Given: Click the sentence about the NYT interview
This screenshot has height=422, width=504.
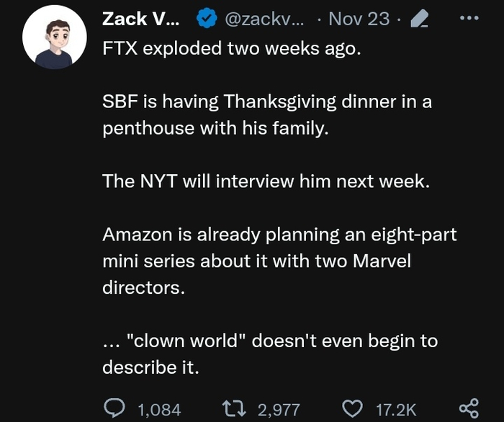Looking at the screenshot, I should pyautogui.click(x=266, y=181).
